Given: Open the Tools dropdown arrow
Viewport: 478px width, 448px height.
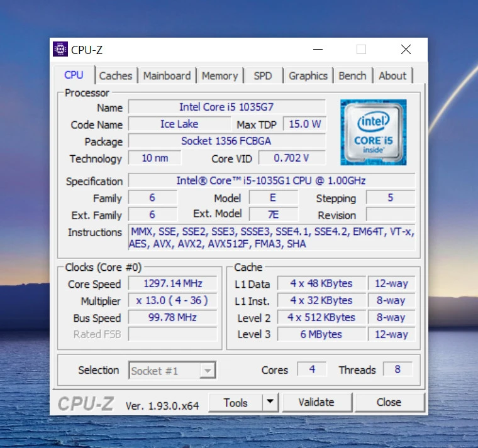Looking at the screenshot, I should pos(270,402).
